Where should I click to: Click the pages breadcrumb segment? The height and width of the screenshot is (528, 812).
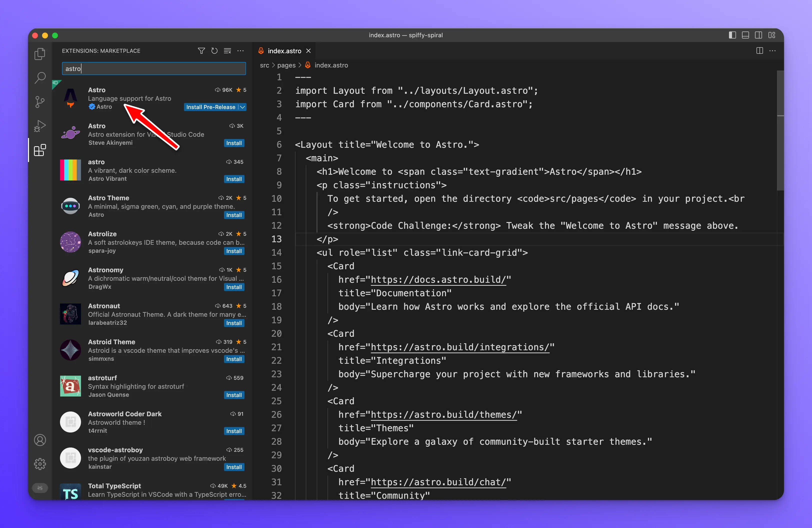pos(286,65)
